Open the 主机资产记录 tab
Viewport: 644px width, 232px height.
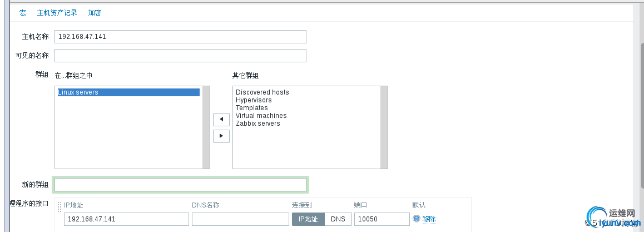(57, 12)
